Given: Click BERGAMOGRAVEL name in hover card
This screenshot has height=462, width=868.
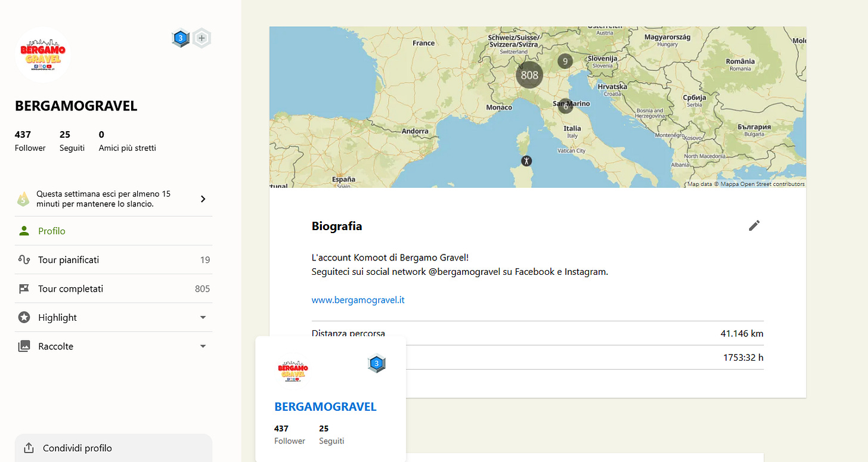Looking at the screenshot, I should [325, 407].
